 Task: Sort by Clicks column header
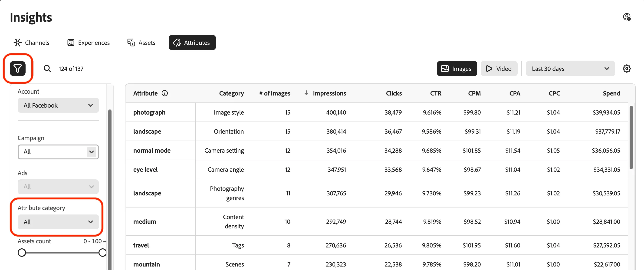394,93
